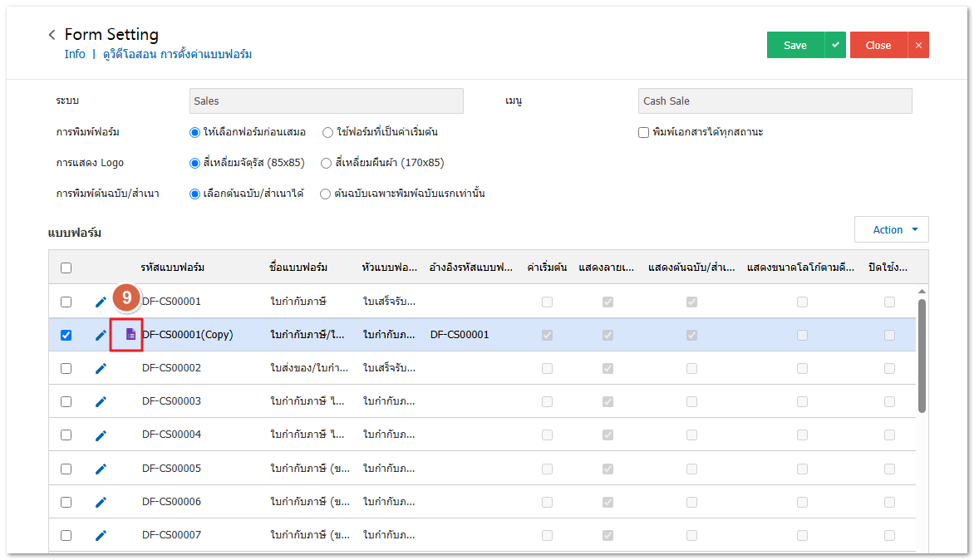This screenshot has width=974, height=560.
Task: Select the ใช้ฟอร์มที่เป็นค่าเริ่มต้น radio option
Action: (x=328, y=132)
